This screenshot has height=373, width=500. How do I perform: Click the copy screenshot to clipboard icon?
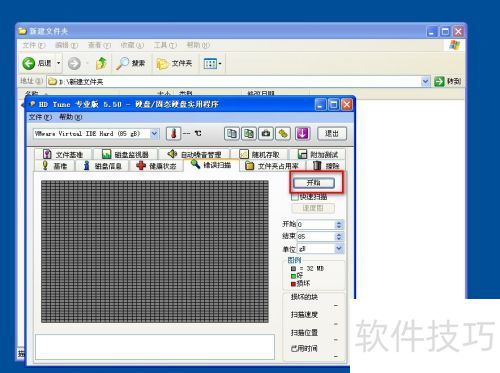249,134
